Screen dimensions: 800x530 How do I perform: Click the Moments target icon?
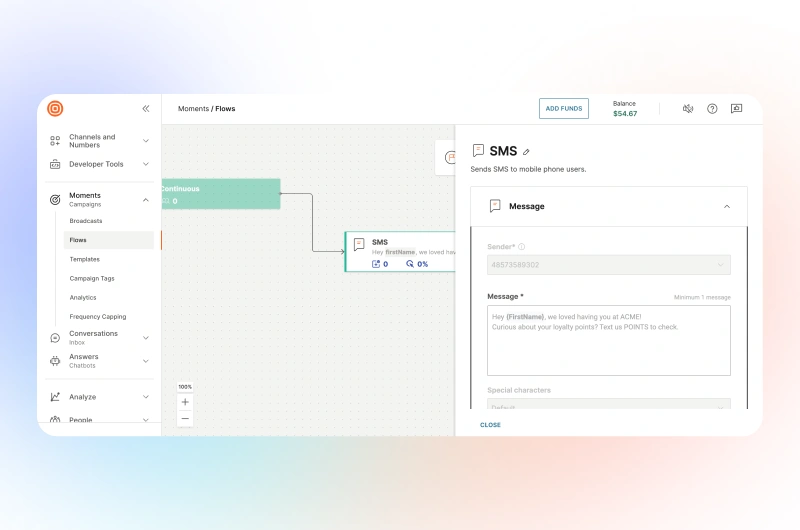[x=55, y=199]
